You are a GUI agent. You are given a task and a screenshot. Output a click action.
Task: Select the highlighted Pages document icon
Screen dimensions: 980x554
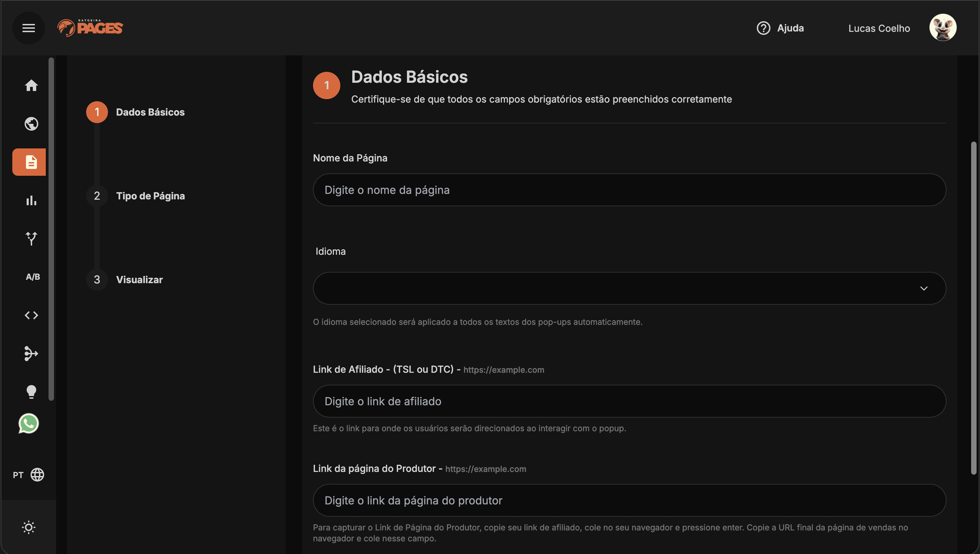point(29,162)
